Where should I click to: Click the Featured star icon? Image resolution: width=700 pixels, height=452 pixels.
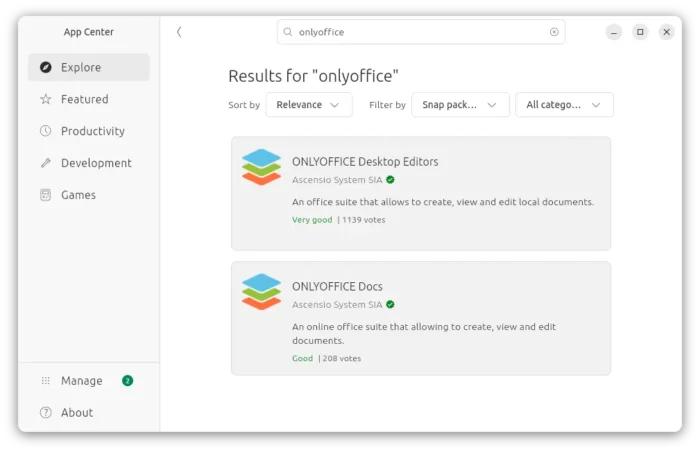(46, 99)
